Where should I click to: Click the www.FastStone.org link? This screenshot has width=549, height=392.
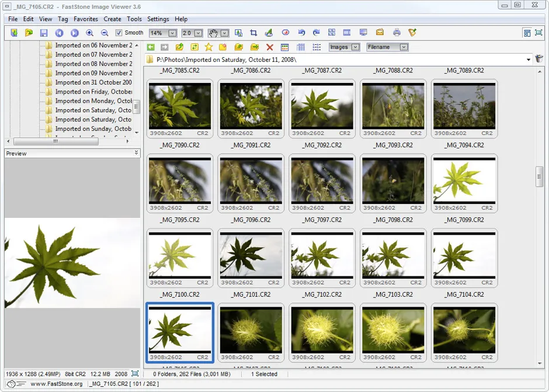click(55, 384)
